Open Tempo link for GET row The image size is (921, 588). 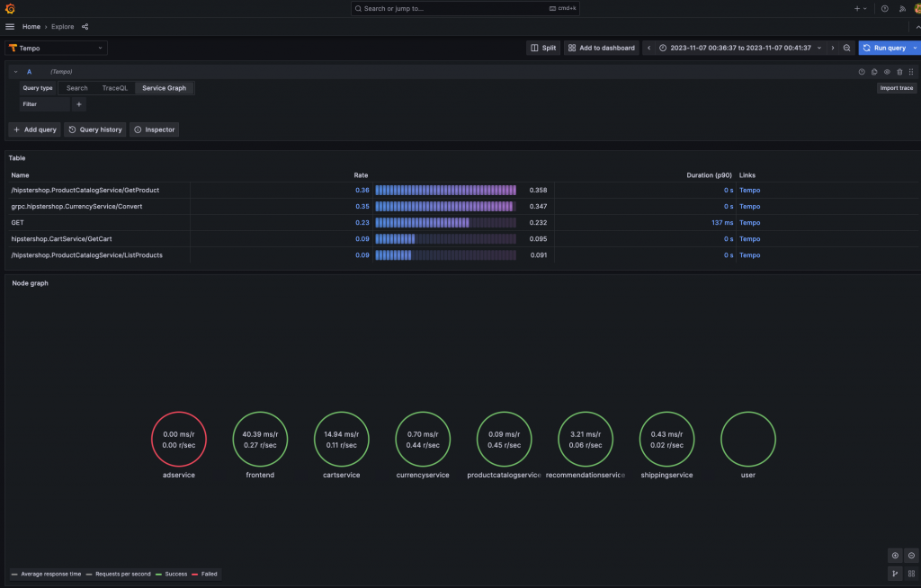click(749, 223)
